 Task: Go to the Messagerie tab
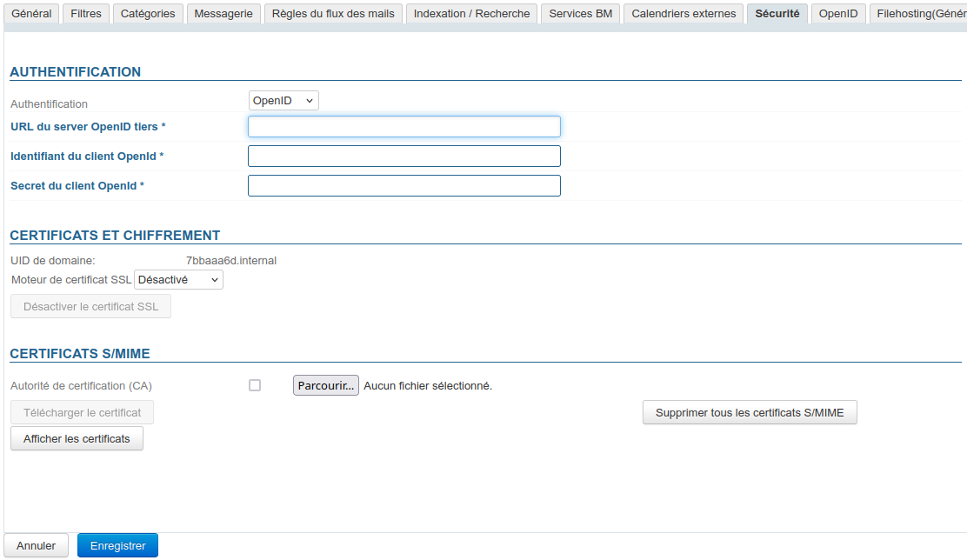tap(223, 14)
